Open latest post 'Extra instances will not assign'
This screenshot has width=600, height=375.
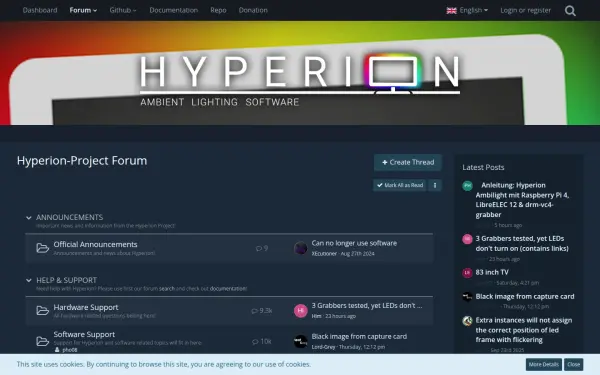click(x=524, y=330)
